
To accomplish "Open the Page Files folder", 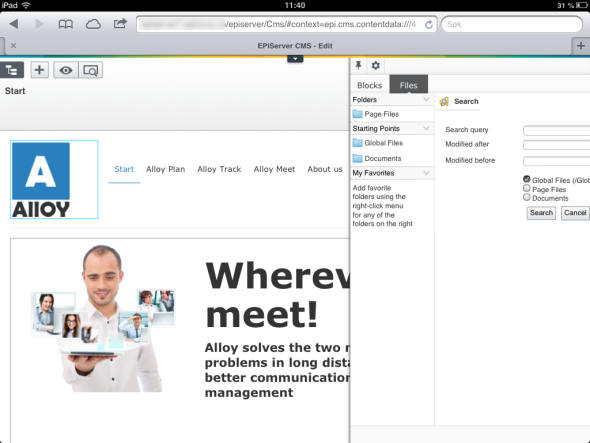I will [x=376, y=114].
